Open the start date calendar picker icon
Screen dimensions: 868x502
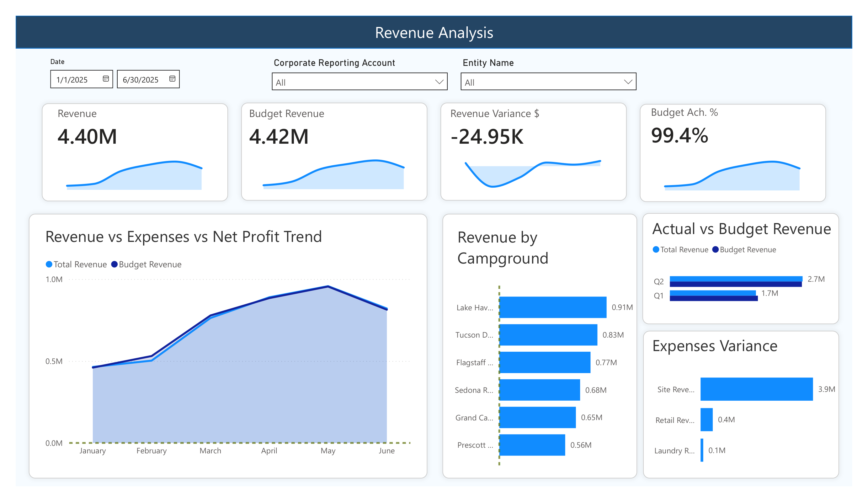[106, 79]
